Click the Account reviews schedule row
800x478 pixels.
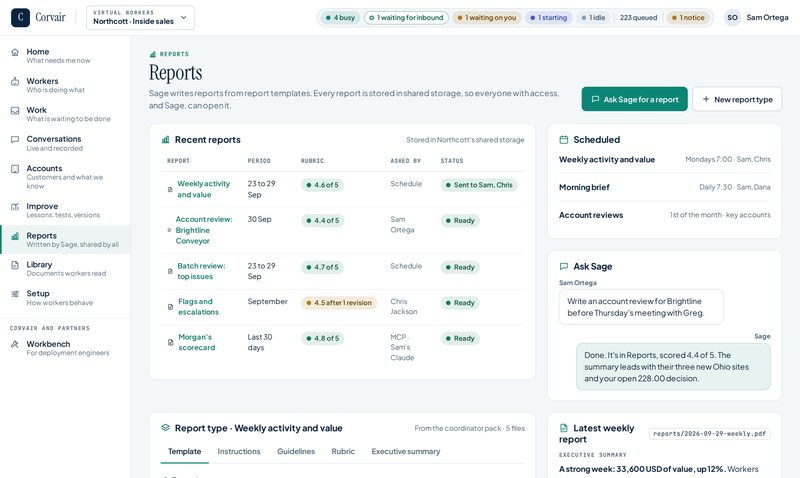pyautogui.click(x=664, y=215)
